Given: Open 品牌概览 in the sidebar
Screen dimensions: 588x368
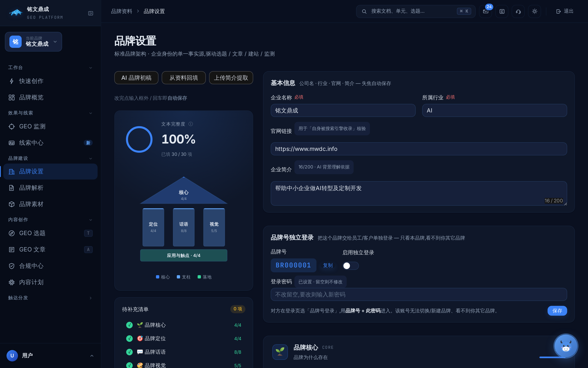Looking at the screenshot, I should (x=50, y=97).
